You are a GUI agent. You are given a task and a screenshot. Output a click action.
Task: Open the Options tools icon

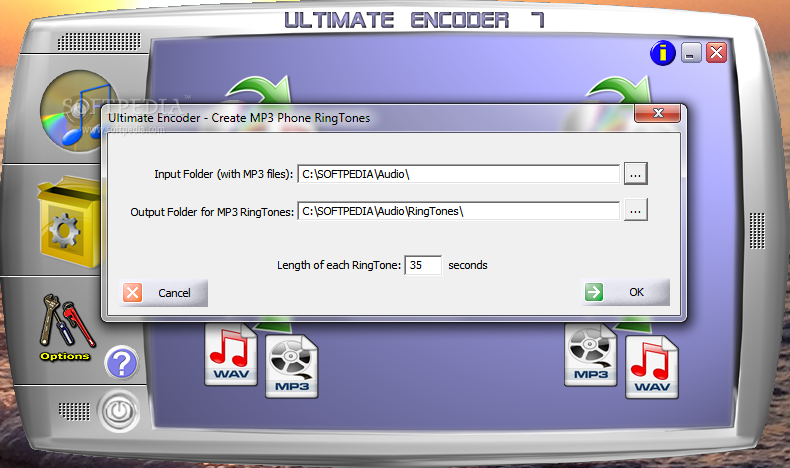click(x=66, y=327)
